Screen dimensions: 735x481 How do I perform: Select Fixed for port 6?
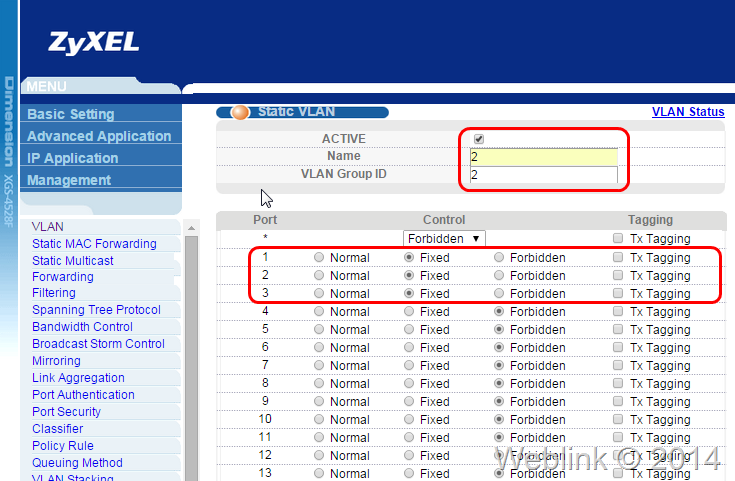pos(409,347)
